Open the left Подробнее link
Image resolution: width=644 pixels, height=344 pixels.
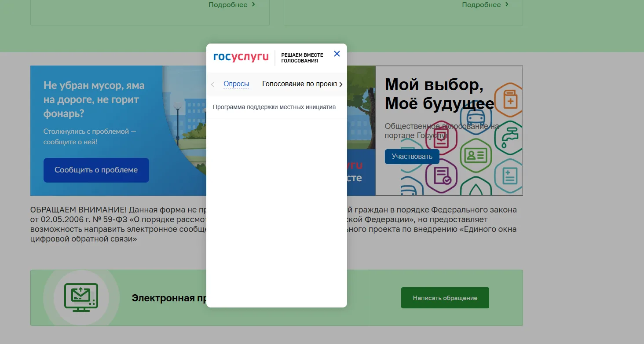pos(232,5)
